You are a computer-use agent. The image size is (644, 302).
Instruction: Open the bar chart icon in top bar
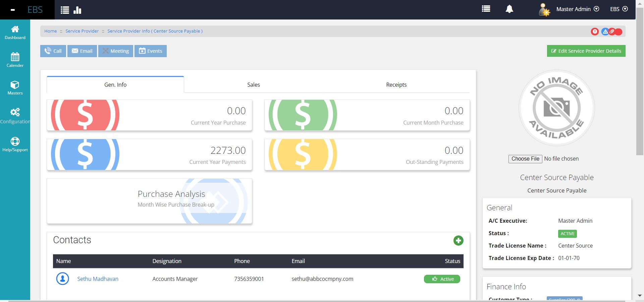pyautogui.click(x=77, y=10)
